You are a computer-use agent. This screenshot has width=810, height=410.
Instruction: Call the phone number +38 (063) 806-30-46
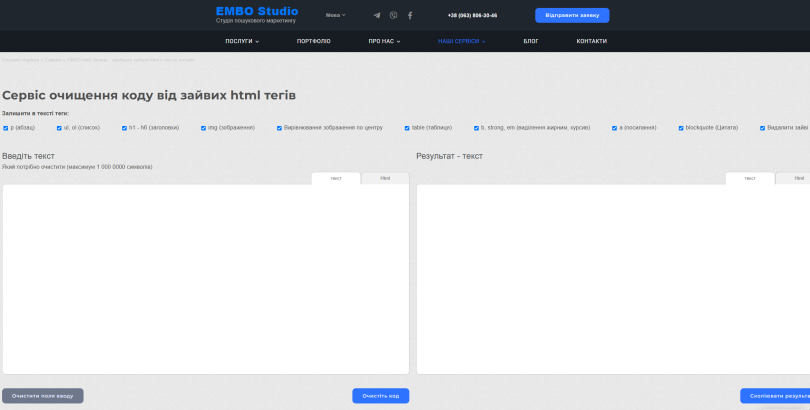pos(472,15)
